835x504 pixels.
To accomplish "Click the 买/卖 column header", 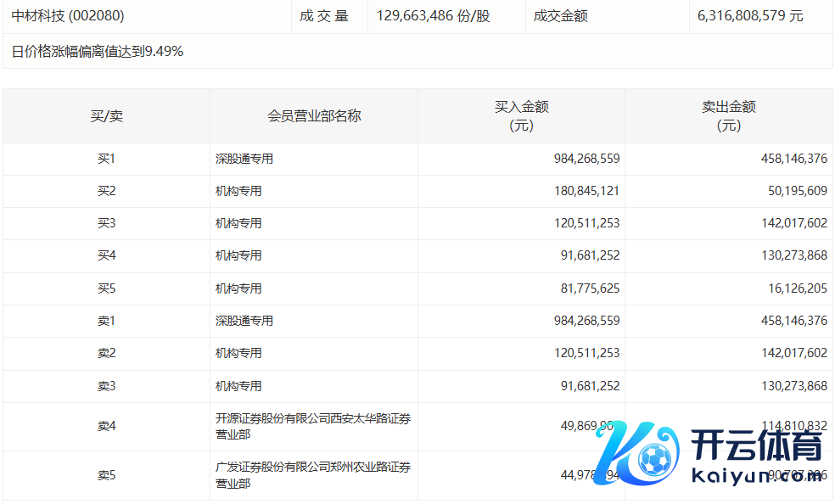I will (106, 115).
